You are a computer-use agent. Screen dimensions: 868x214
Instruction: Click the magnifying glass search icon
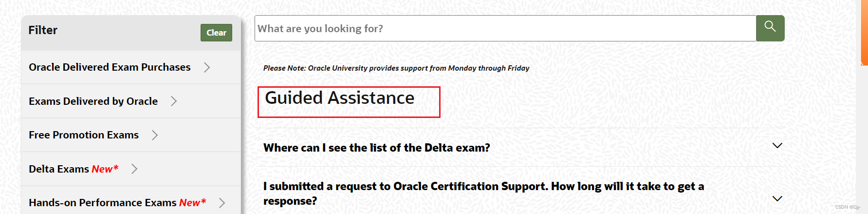(x=770, y=27)
